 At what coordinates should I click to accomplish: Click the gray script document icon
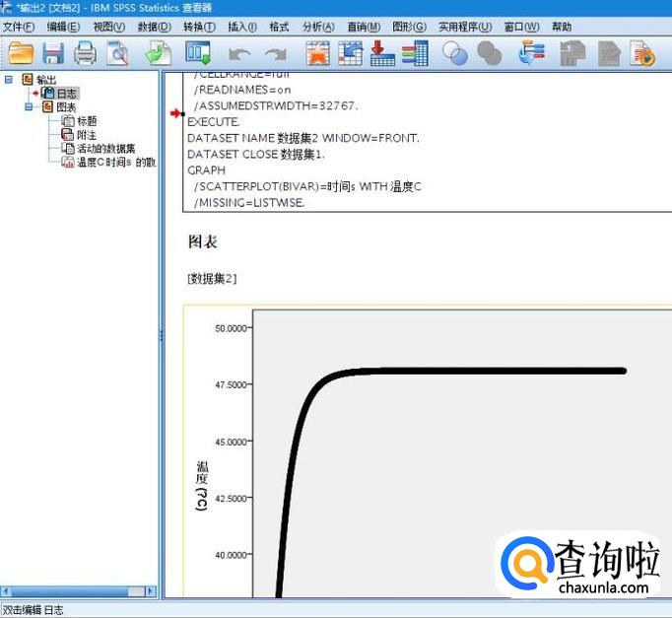pos(609,53)
